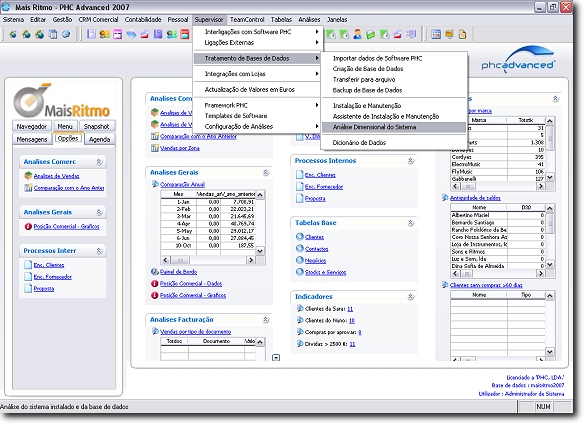Click the document icon beside Proposta in Processos Internos
The image size is (584, 425).
300,198
